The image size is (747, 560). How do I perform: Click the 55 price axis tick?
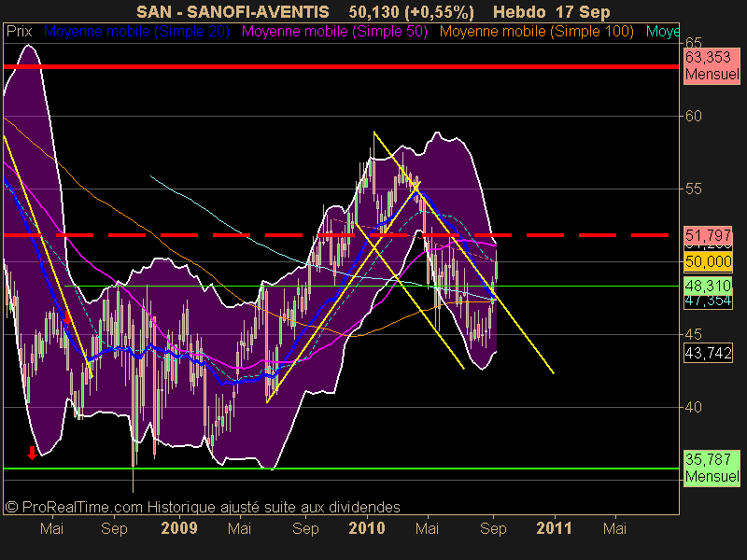tap(693, 189)
